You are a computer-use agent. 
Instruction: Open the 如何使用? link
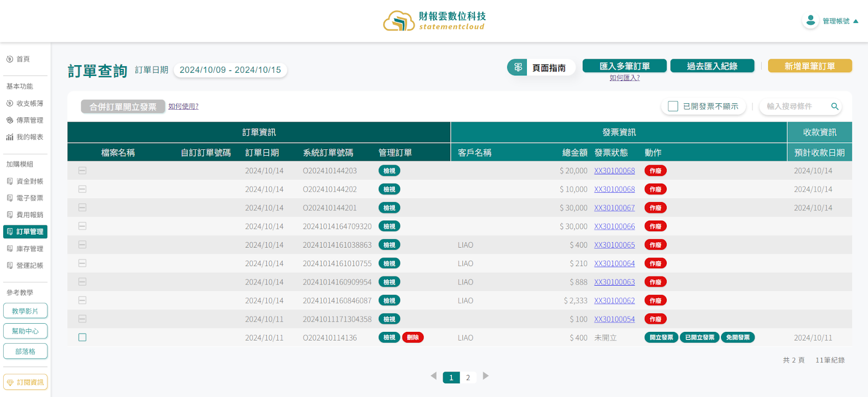click(183, 106)
